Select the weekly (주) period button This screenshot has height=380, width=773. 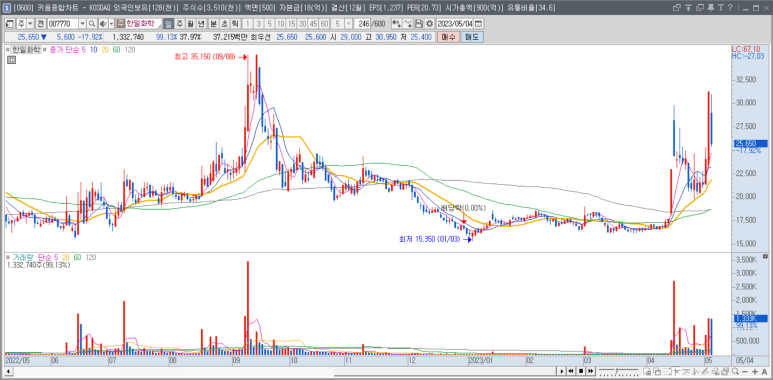(179, 24)
